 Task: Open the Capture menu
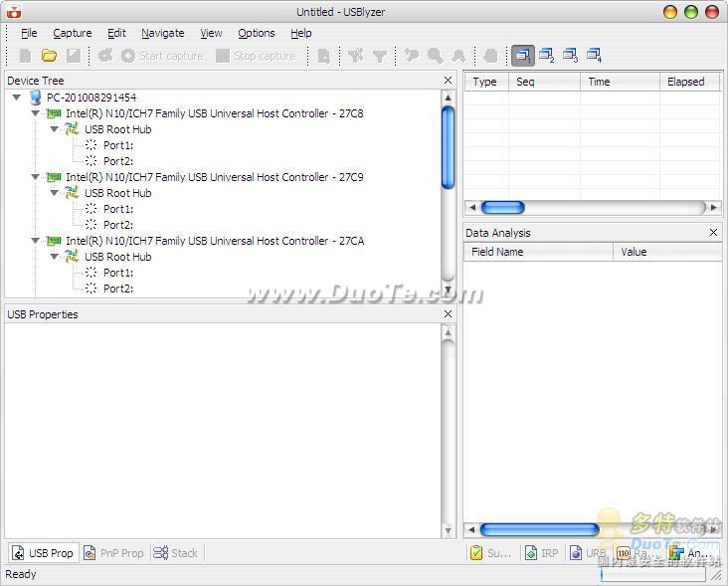coord(72,33)
